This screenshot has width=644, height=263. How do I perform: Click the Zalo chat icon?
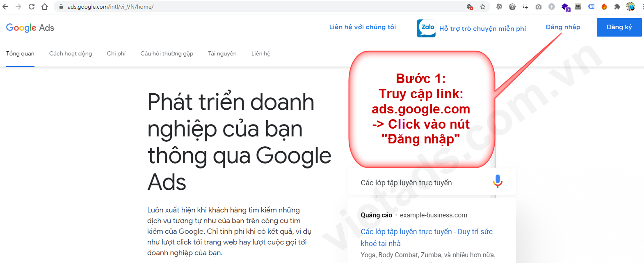click(x=426, y=28)
